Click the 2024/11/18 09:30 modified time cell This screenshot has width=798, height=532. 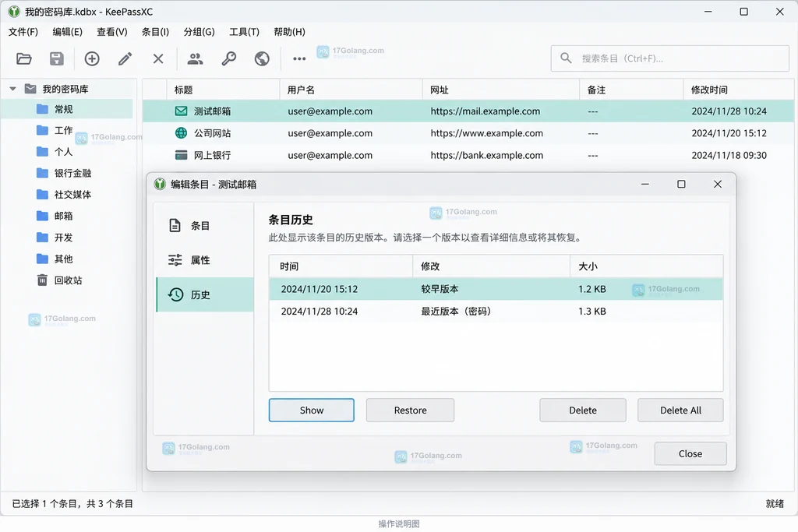[x=729, y=155]
